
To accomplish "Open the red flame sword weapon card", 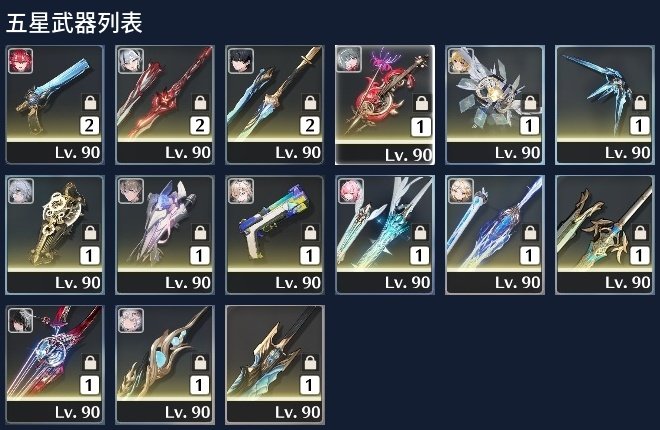I will [x=165, y=105].
